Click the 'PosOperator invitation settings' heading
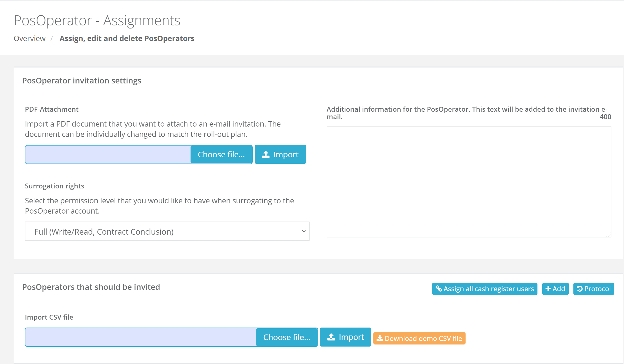 click(82, 81)
